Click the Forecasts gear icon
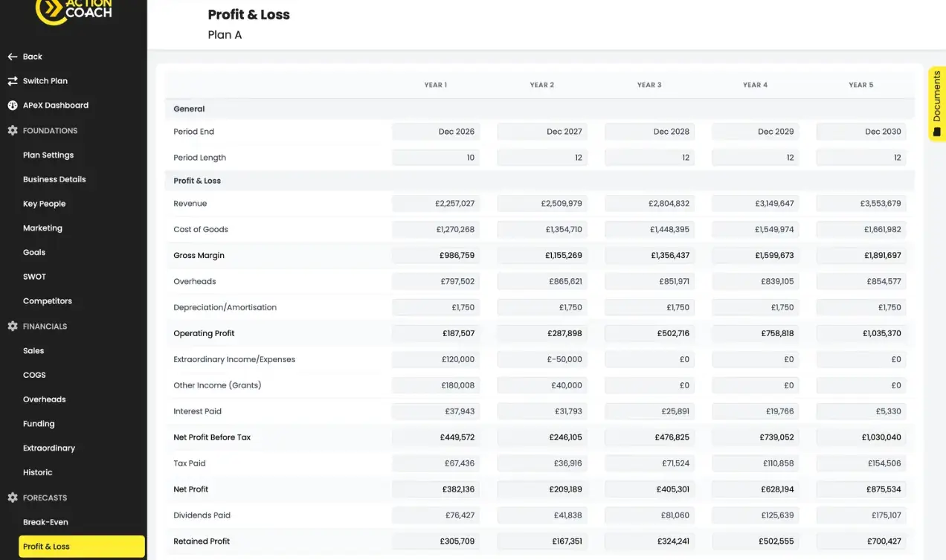Image resolution: width=946 pixels, height=560 pixels. tap(12, 498)
